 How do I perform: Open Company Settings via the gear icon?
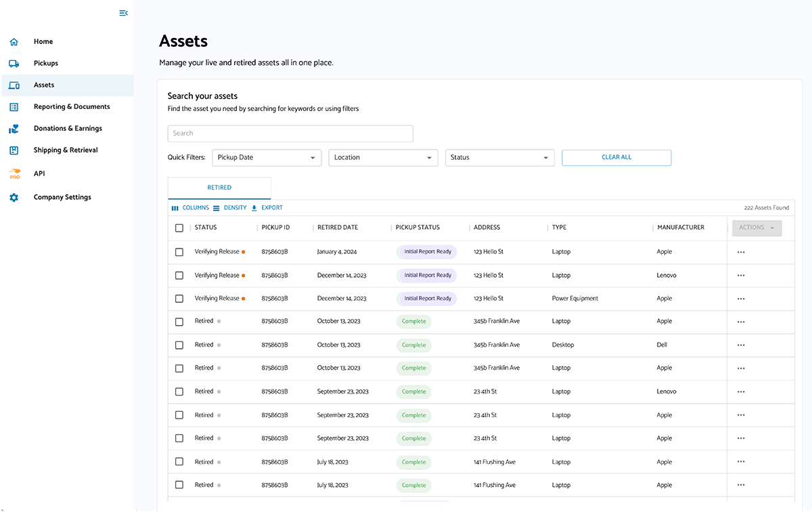coord(14,197)
